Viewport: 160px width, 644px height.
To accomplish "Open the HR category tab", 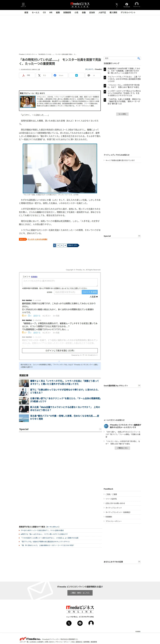I will pos(51,12).
